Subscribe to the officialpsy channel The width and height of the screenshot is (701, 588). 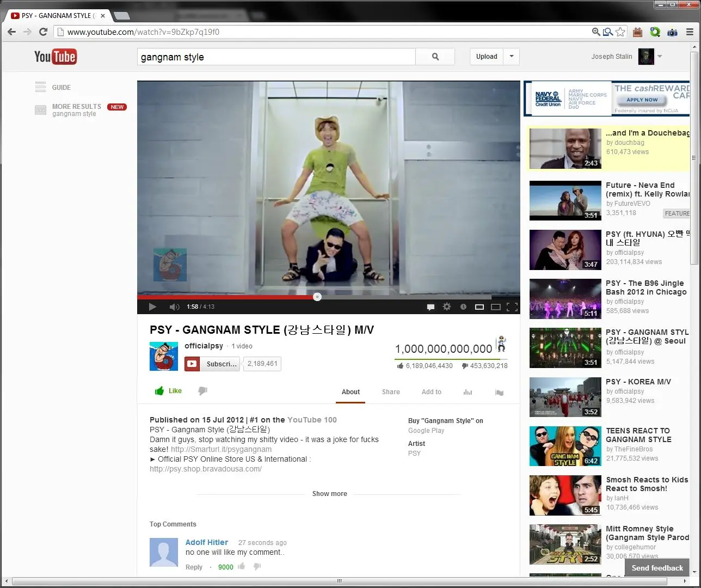tap(212, 364)
